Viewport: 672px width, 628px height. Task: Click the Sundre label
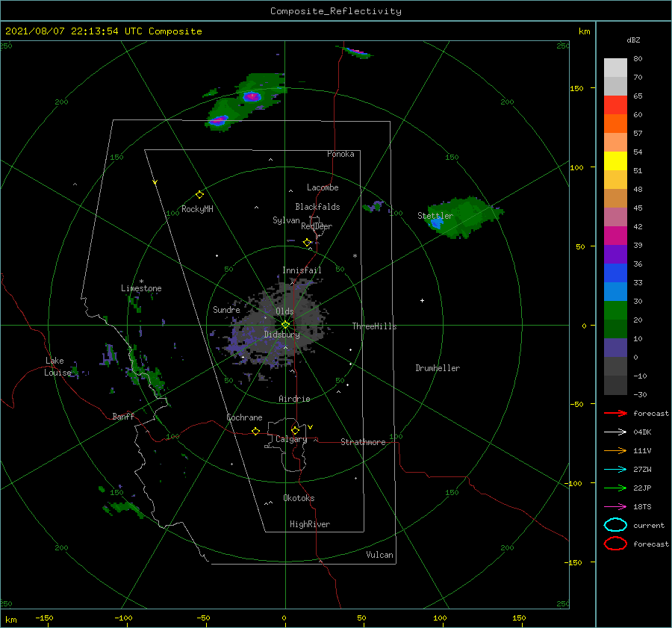(226, 309)
